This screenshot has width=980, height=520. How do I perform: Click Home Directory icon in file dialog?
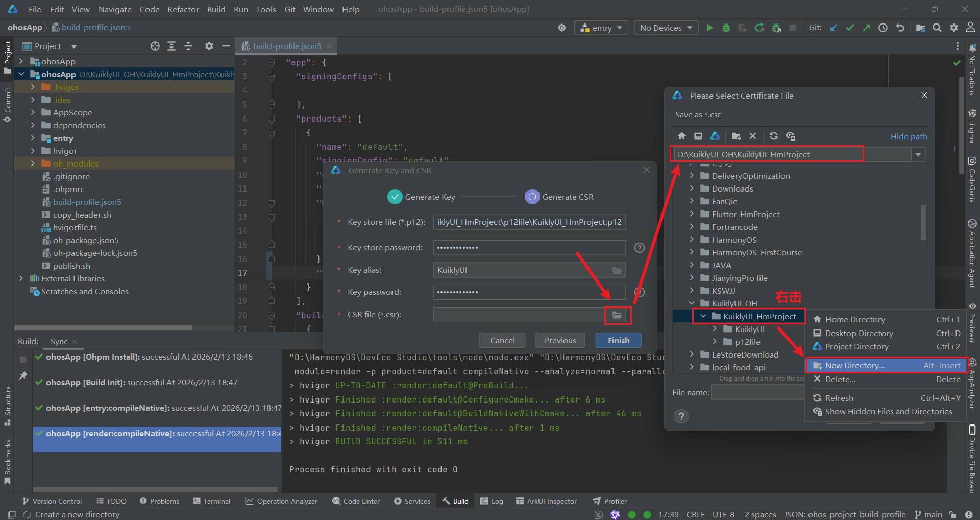tap(682, 136)
